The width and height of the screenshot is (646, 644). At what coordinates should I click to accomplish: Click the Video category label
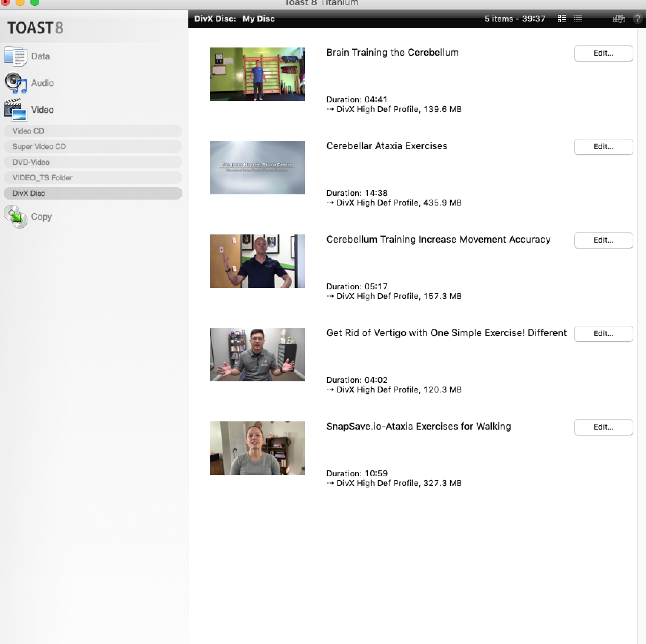point(42,110)
